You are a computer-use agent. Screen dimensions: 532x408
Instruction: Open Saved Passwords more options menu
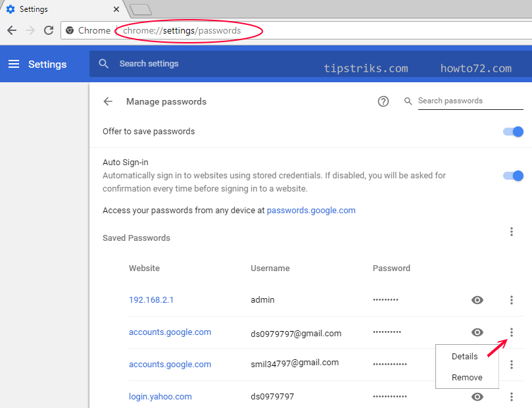[512, 232]
